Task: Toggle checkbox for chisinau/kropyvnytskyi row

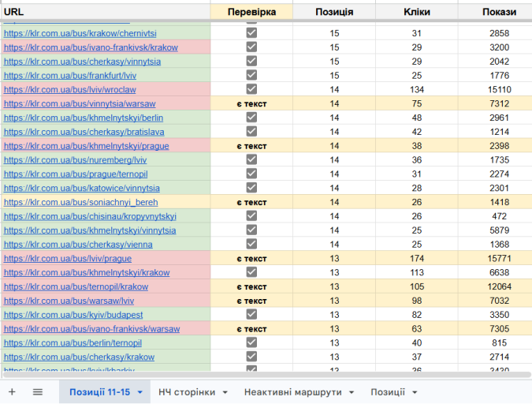Action: pos(251,215)
